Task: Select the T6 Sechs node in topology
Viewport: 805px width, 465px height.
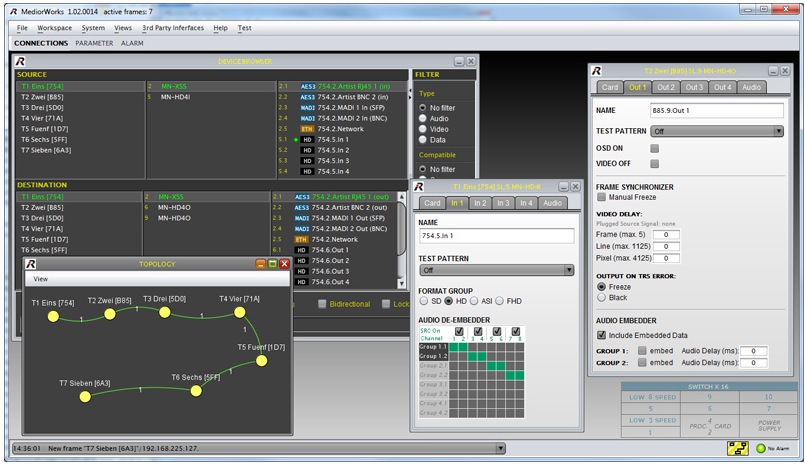Action: click(x=196, y=391)
